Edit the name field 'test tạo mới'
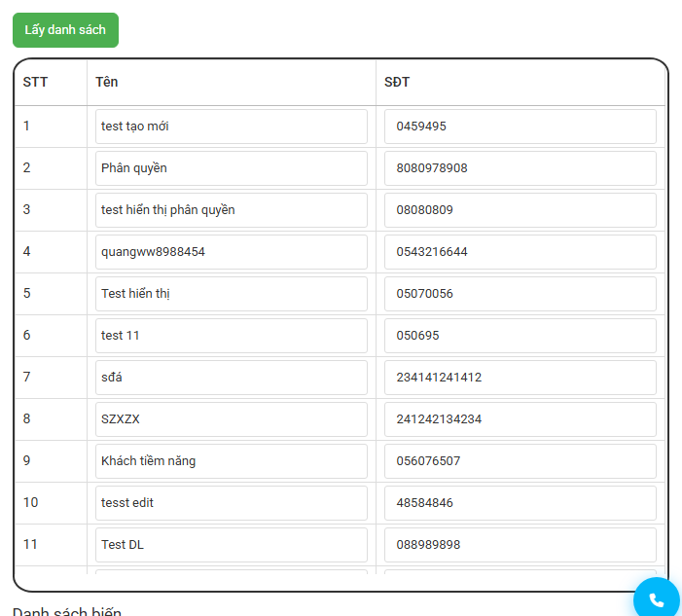Screen dimensions: 682x616 pos(232,127)
